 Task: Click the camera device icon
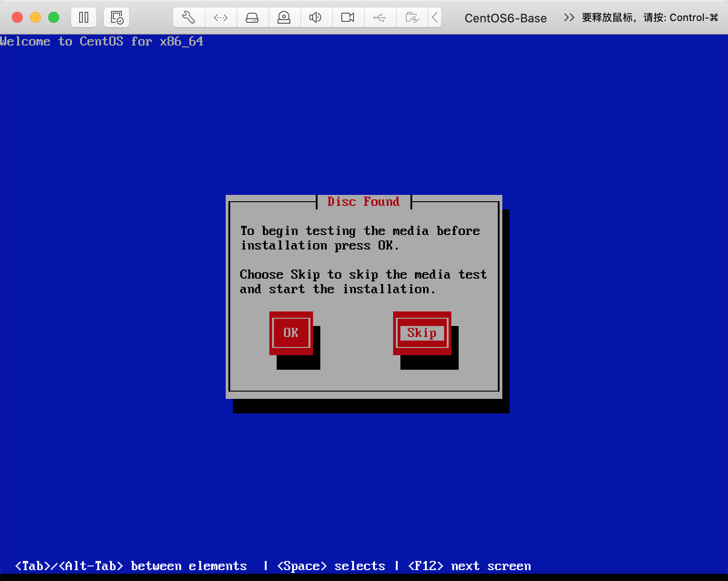[x=348, y=18]
